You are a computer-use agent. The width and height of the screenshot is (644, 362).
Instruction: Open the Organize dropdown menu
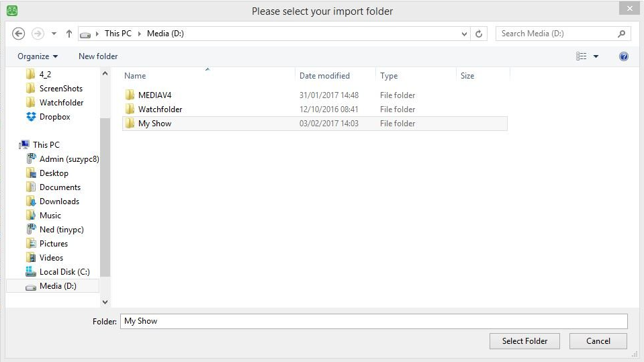[x=38, y=56]
